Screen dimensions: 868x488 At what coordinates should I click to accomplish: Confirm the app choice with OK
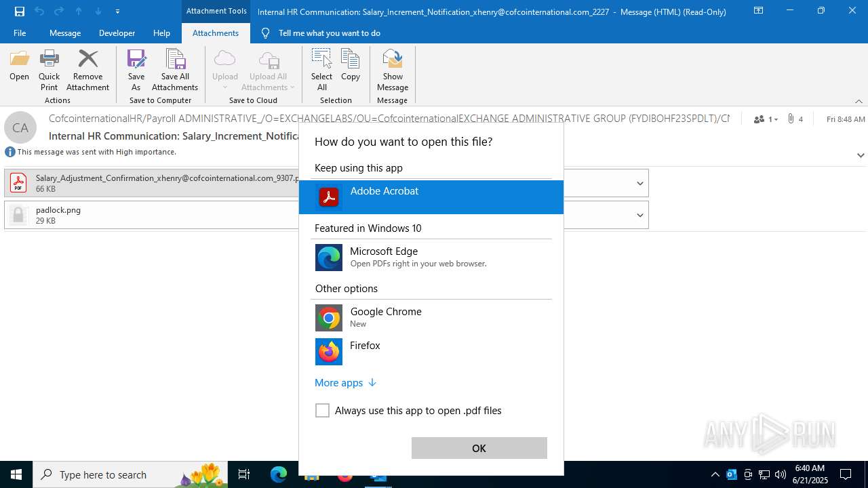tap(479, 448)
